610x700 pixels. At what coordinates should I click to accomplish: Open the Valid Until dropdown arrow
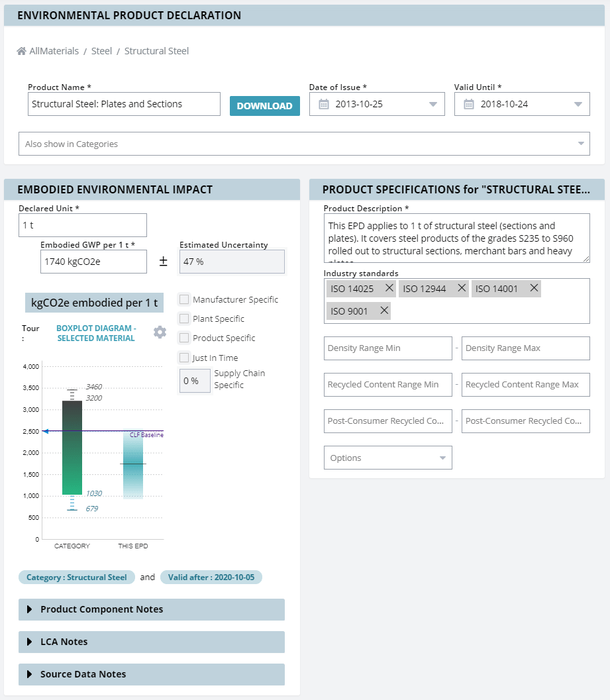point(578,104)
